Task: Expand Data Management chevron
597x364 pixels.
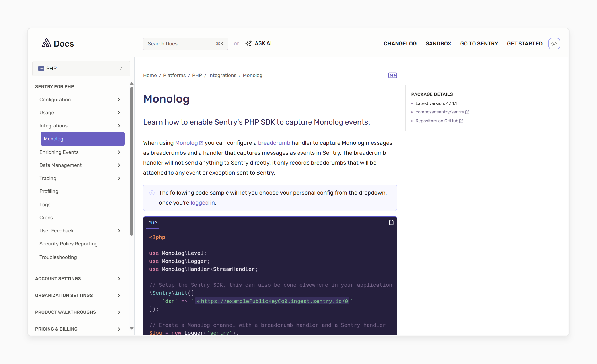Action: click(x=119, y=165)
